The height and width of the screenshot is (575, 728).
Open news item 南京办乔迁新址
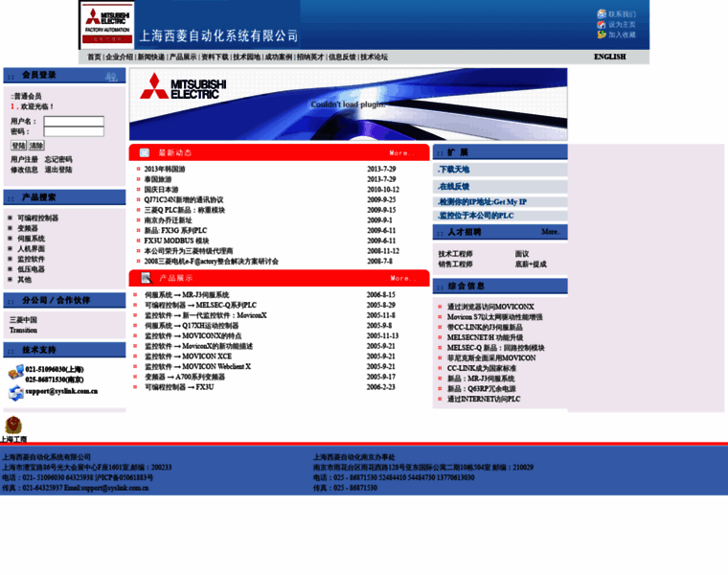(168, 220)
